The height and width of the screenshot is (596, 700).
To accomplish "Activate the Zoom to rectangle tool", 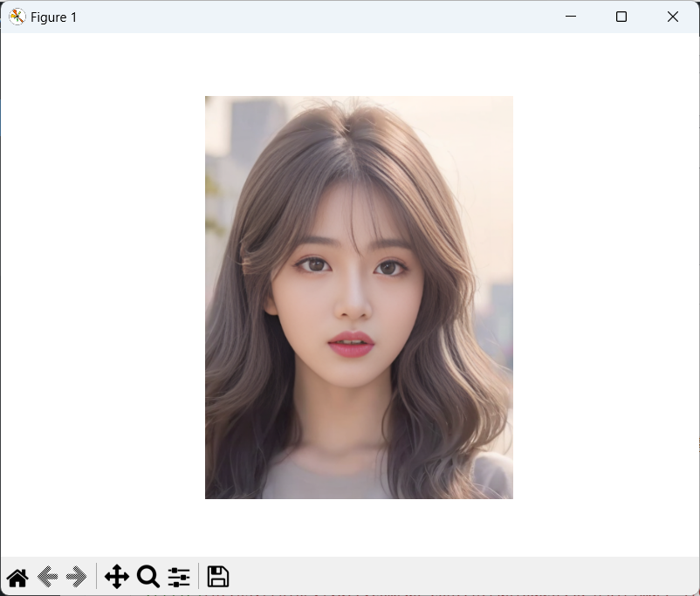I will [148, 577].
